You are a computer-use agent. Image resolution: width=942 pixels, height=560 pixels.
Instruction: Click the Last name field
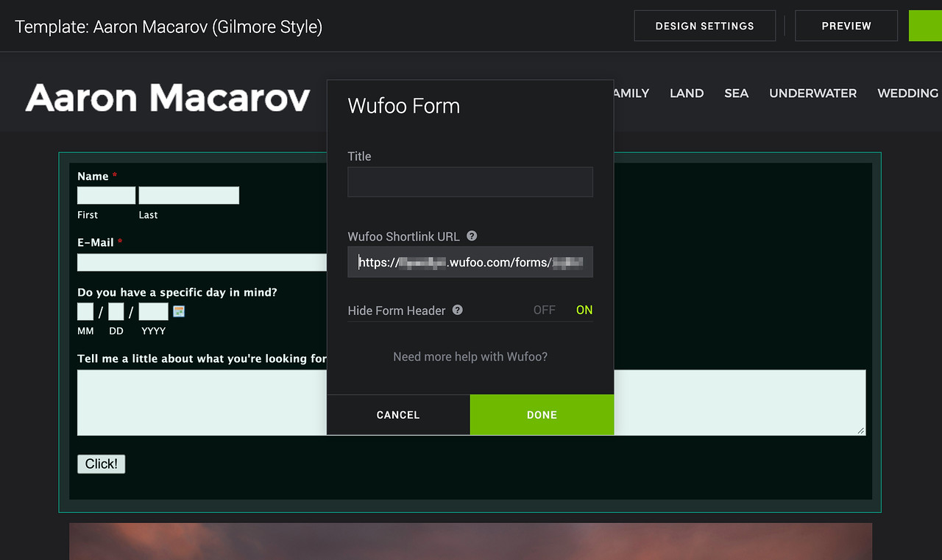click(x=189, y=196)
